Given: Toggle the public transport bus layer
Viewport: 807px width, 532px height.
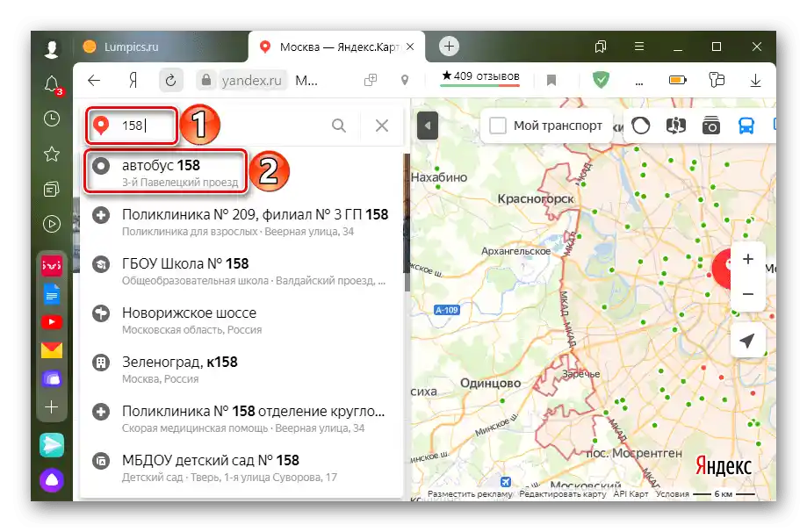Looking at the screenshot, I should tap(746, 125).
